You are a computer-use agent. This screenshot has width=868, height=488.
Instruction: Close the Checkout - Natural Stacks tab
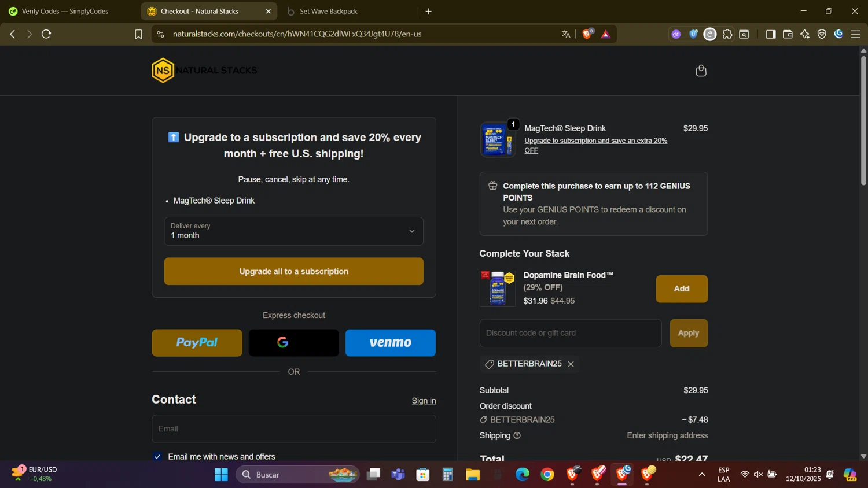click(268, 11)
